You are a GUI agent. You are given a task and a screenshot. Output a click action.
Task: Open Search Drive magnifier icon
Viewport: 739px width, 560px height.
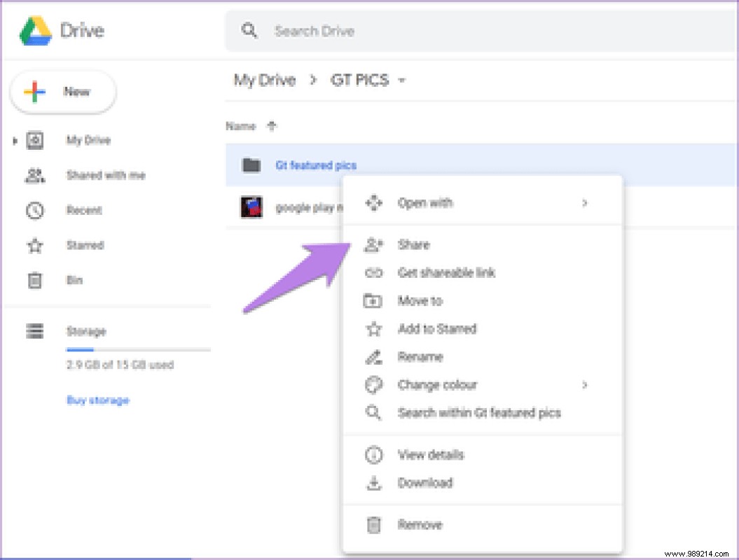pos(249,31)
